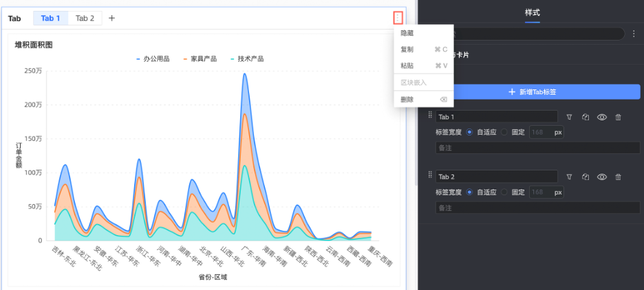Open more options beside style search box
The height and width of the screenshot is (290, 644).
pos(633,34)
